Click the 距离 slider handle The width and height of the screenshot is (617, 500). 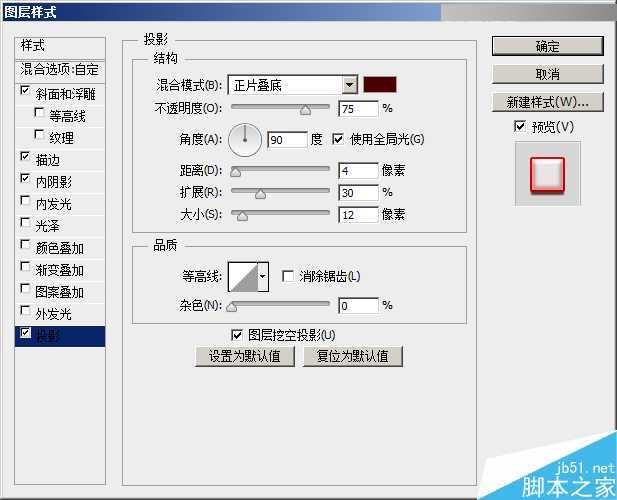pos(235,172)
